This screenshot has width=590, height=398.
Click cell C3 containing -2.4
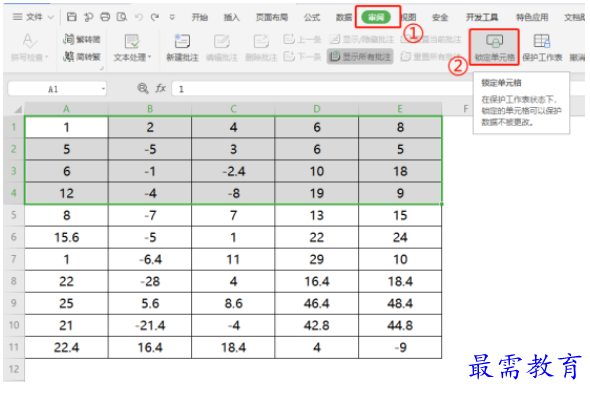pos(233,171)
